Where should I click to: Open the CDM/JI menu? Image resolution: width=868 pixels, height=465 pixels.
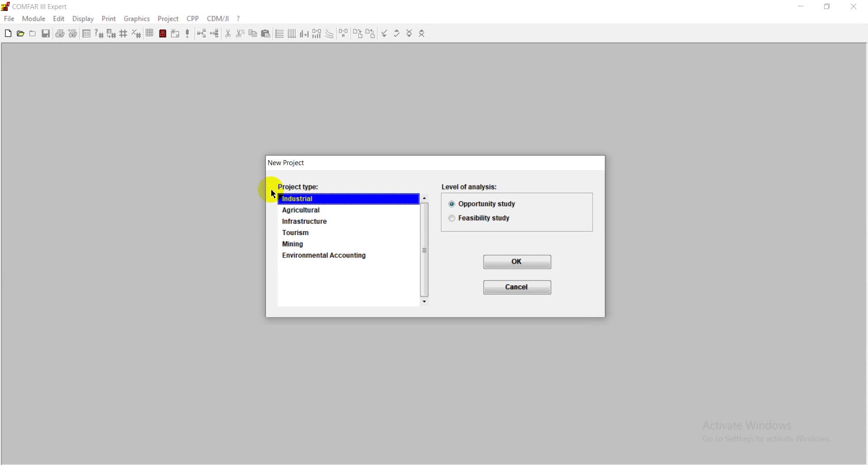(x=217, y=19)
